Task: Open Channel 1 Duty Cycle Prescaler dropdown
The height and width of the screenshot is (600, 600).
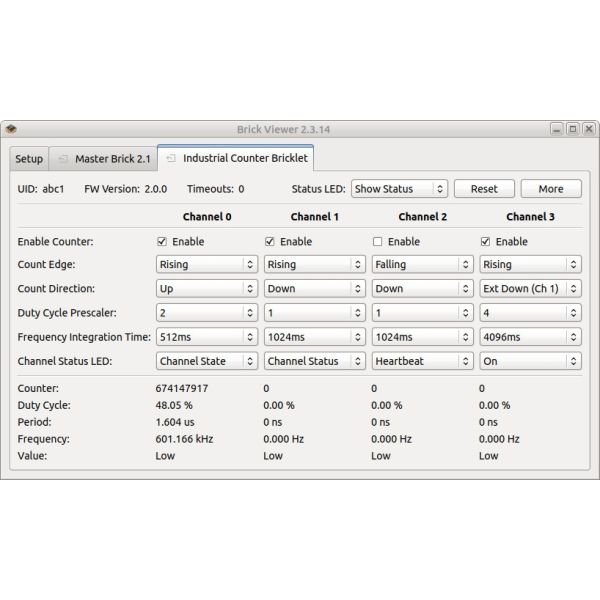Action: pyautogui.click(x=315, y=313)
